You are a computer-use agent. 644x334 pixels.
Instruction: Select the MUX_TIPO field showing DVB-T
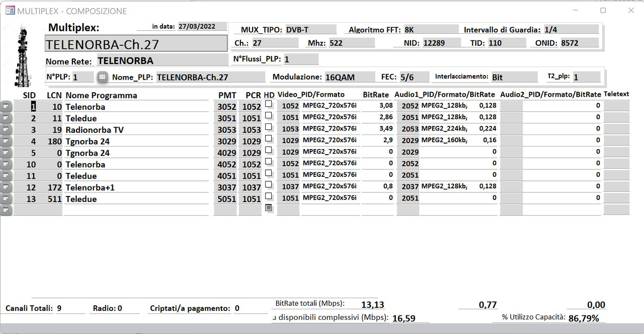coord(310,30)
